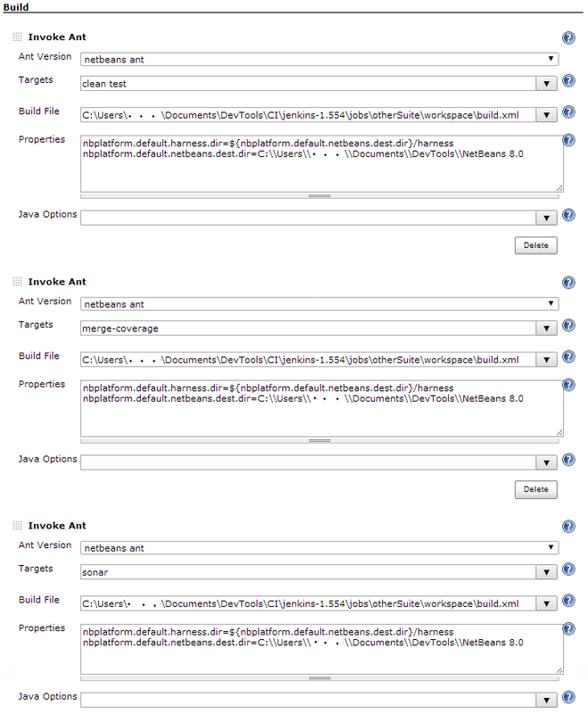Screen dimensions: 588x714
Task: Click Delete on the first Invoke Ant step
Action: pos(535,245)
